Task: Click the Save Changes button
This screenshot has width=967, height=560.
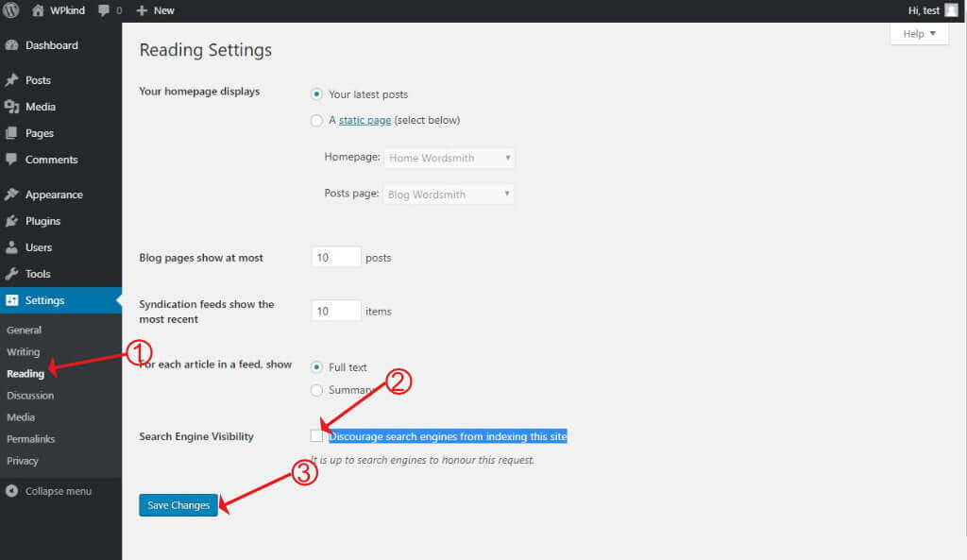Action: click(178, 504)
